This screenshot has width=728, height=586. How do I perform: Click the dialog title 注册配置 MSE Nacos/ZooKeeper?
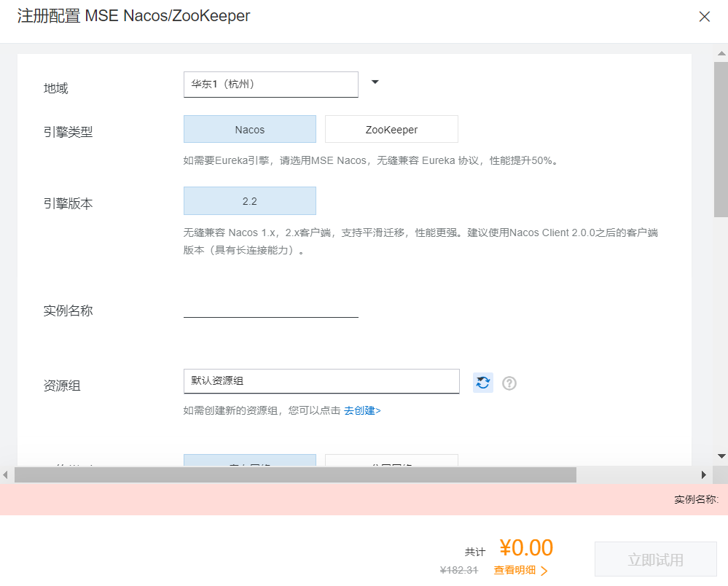(x=133, y=16)
